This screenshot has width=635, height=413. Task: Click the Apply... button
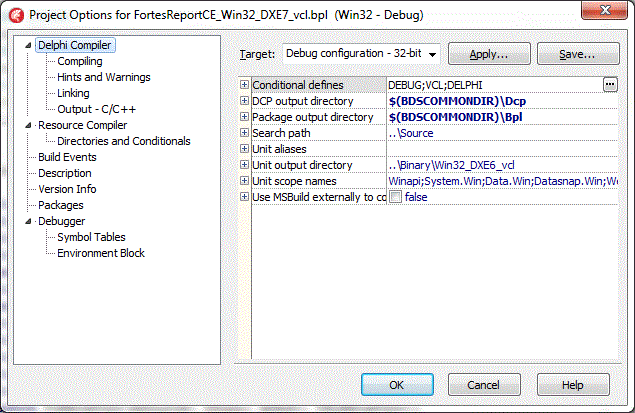pos(489,54)
